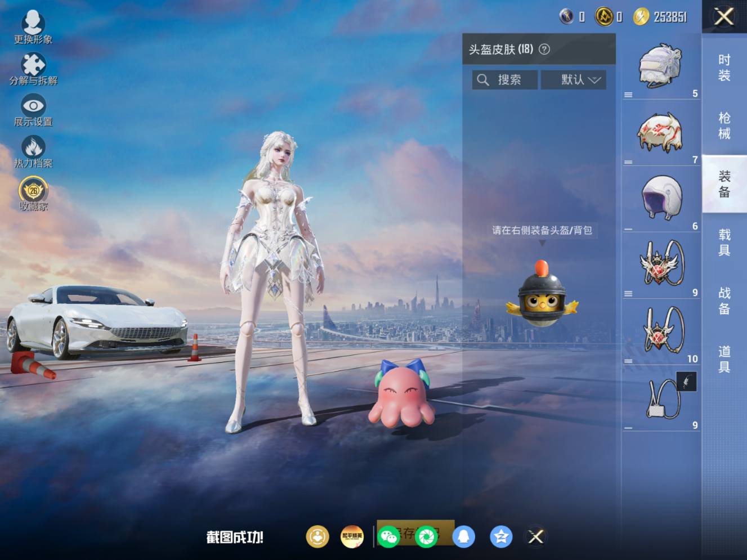Select the 装备 tab
Image resolution: width=747 pixels, height=560 pixels.
(x=724, y=184)
